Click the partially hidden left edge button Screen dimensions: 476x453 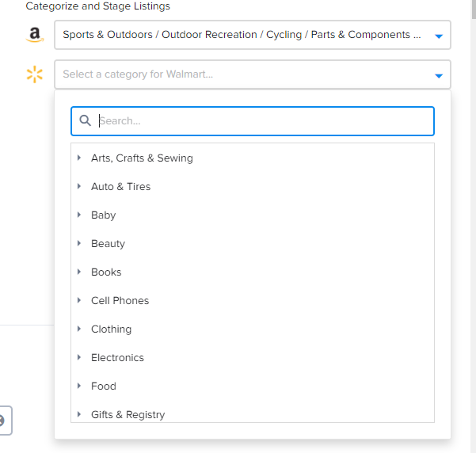coord(4,421)
